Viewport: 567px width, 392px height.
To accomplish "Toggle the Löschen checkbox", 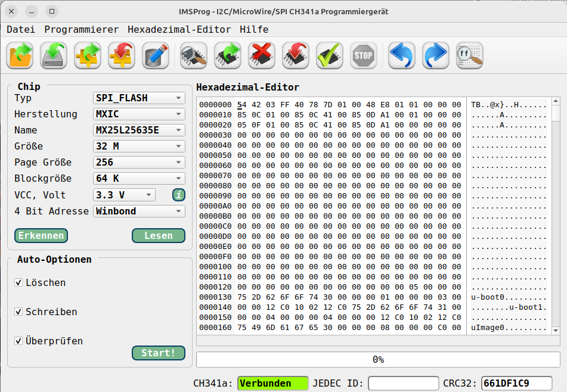I will pyautogui.click(x=18, y=282).
